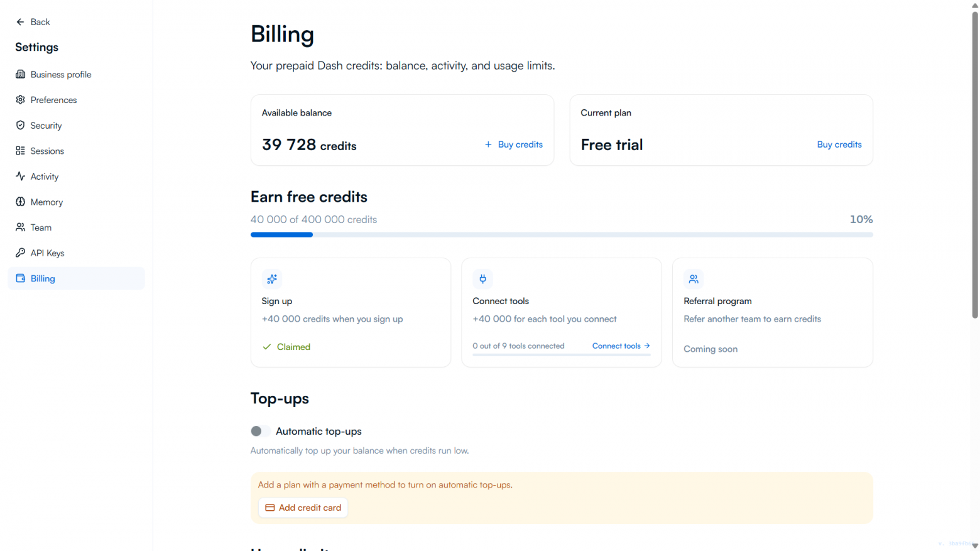Click the Preferences gear icon

point(20,100)
